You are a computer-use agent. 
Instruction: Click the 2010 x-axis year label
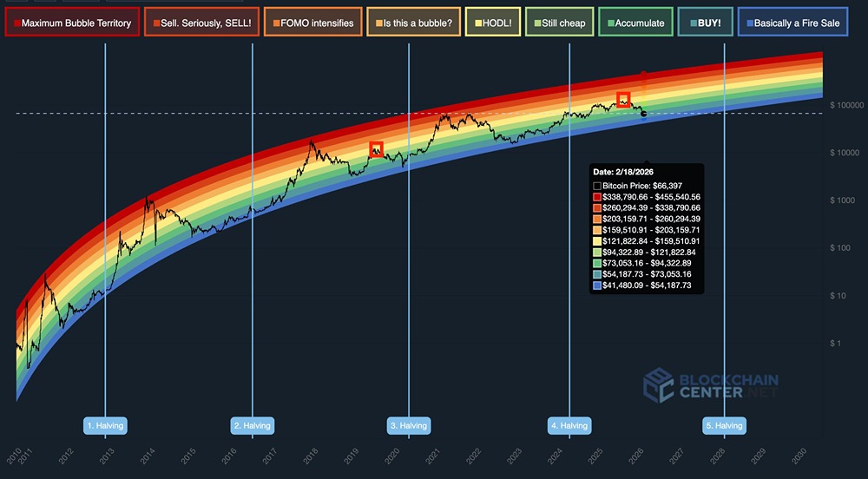click(14, 456)
